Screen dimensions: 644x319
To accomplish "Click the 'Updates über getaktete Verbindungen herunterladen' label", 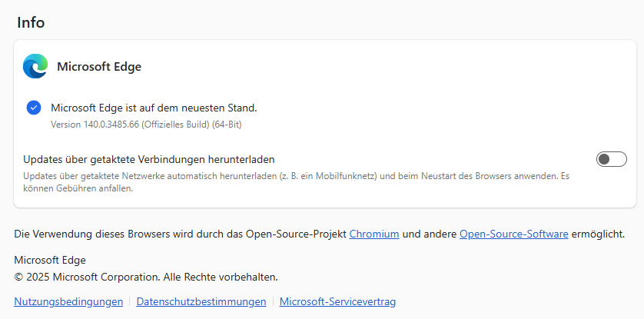I will (x=149, y=159).
